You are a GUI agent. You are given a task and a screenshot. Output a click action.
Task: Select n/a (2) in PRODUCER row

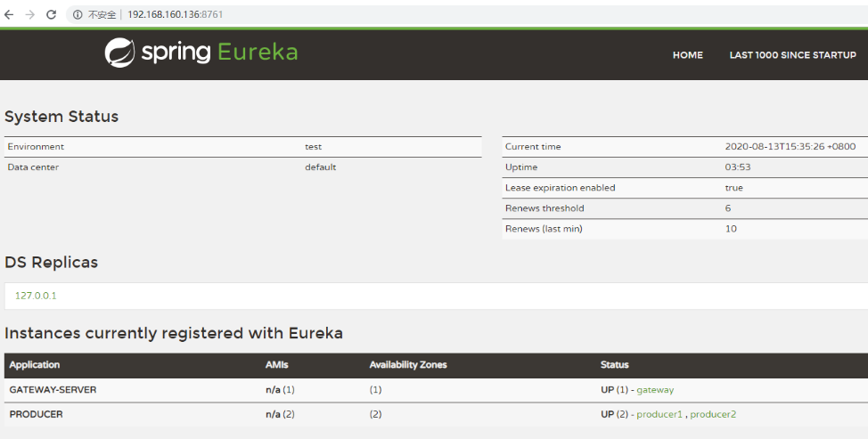coord(280,414)
